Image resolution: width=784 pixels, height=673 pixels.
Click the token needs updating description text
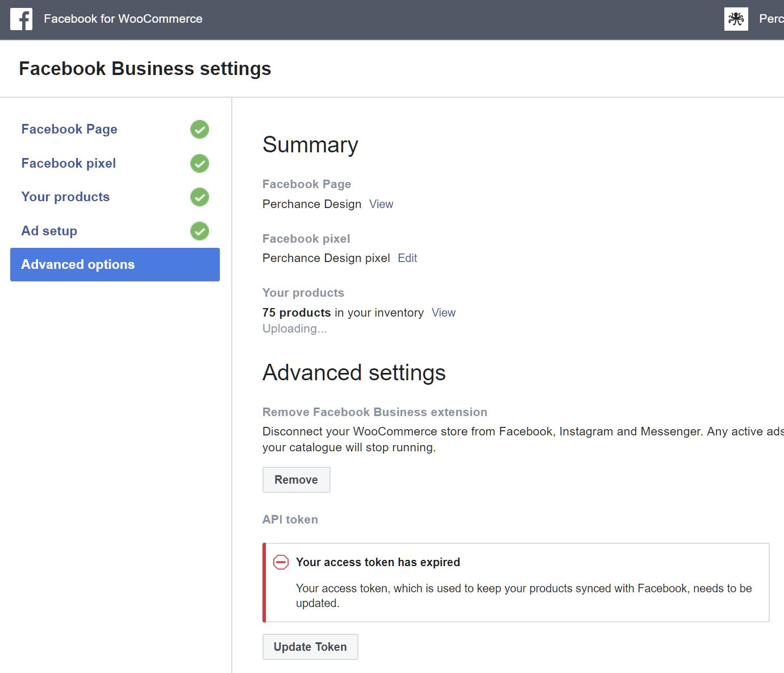pos(524,596)
